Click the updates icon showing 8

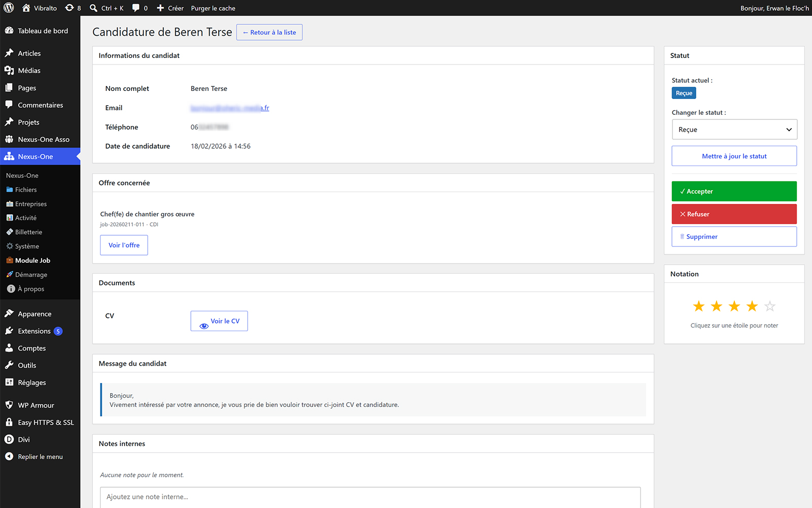click(70, 8)
